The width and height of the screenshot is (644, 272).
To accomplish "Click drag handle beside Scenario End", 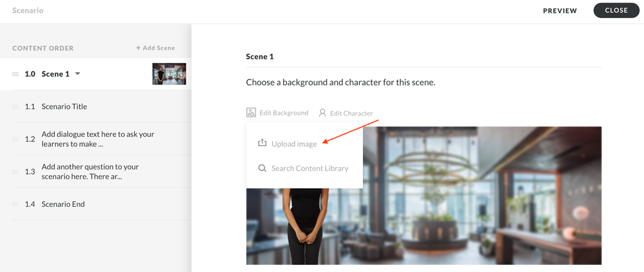I will [x=15, y=204].
